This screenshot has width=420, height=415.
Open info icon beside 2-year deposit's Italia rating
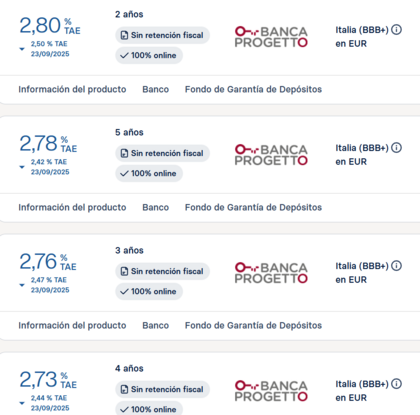[396, 30]
